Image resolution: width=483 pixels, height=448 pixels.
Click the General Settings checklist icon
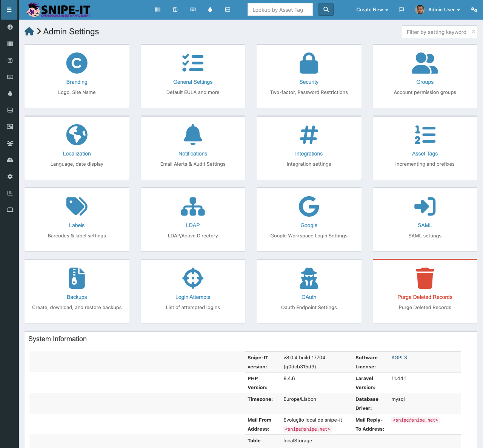pos(193,63)
